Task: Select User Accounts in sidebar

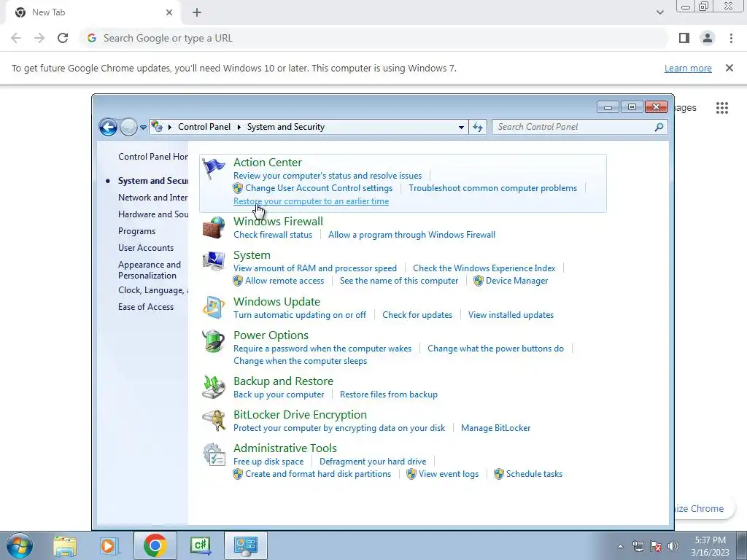Action: point(146,248)
